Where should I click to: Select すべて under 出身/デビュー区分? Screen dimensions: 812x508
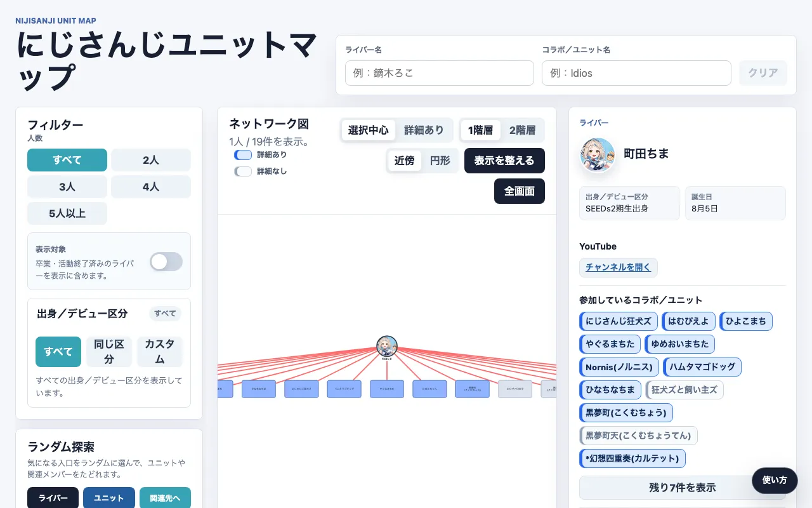[58, 352]
